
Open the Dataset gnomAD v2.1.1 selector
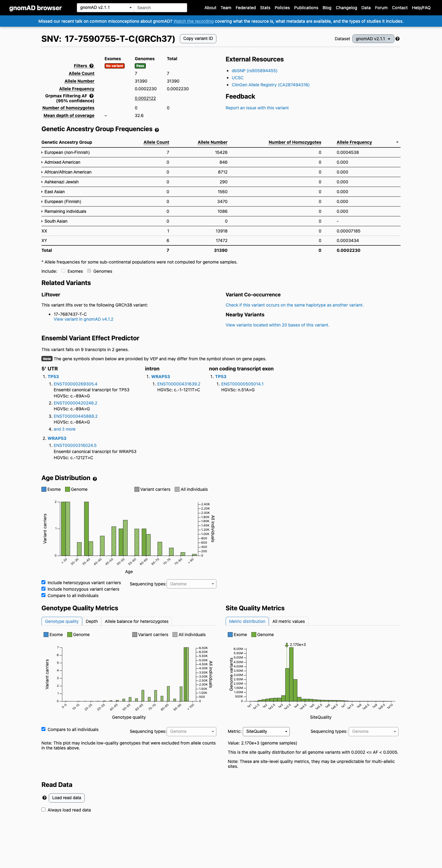pos(373,39)
